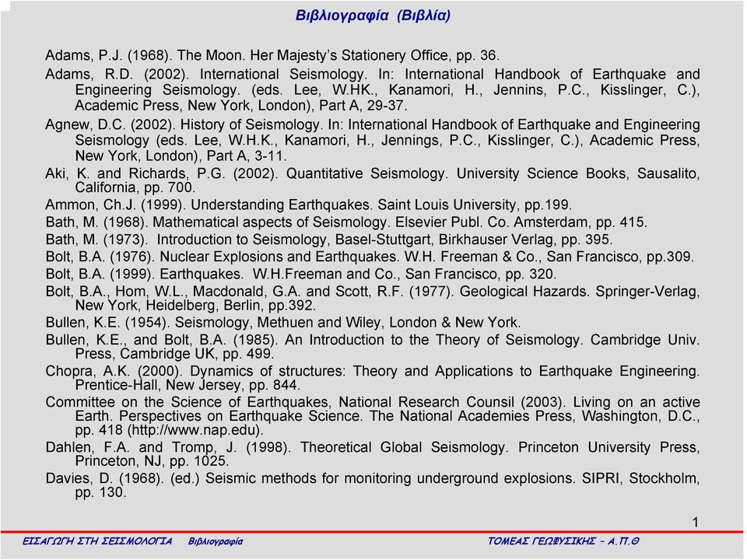Click the Ammon, Ch.J. Understanding Earthquakes reference
This screenshot has height=560, width=747.
tap(309, 205)
